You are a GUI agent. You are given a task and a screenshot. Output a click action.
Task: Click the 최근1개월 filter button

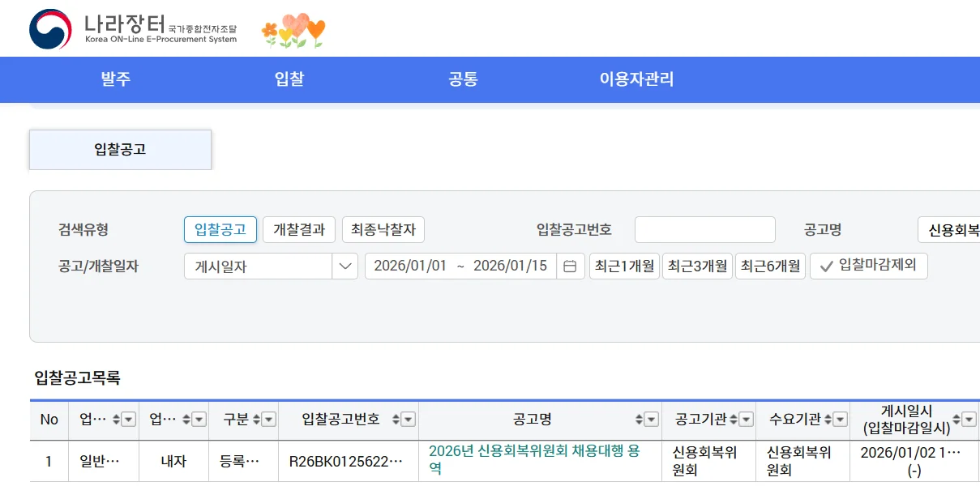point(623,266)
